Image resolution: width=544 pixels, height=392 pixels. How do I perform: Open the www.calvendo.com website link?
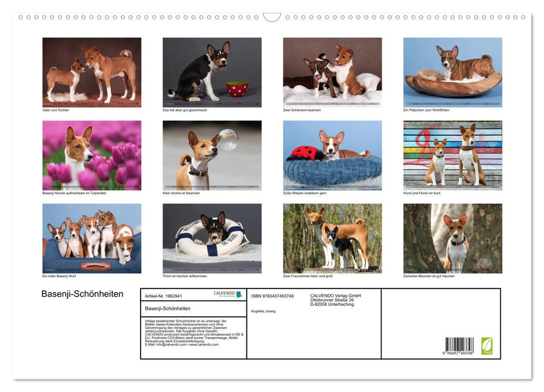203,346
